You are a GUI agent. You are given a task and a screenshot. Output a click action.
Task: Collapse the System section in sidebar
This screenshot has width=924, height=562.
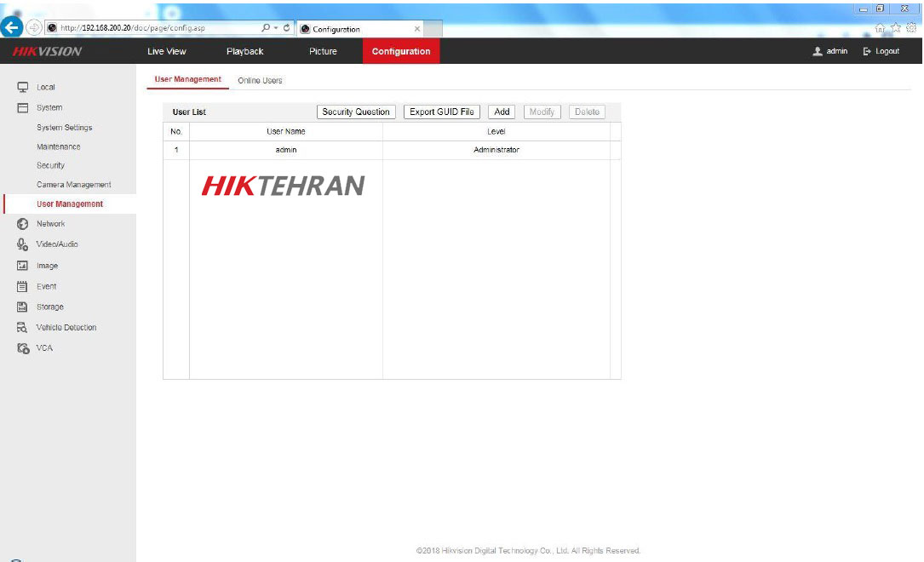(49, 108)
